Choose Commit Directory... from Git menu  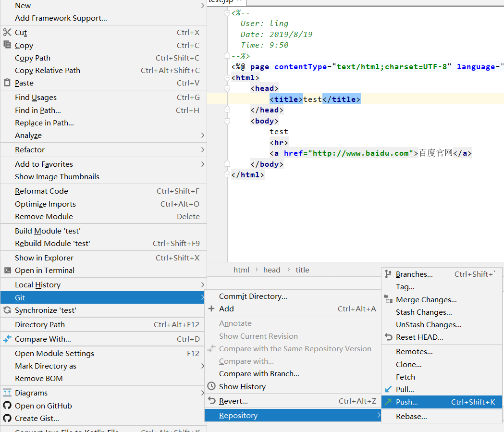[x=253, y=296]
